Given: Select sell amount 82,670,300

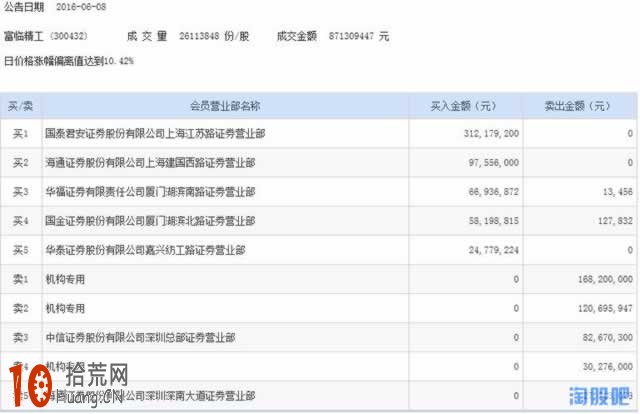Looking at the screenshot, I should [x=608, y=338].
